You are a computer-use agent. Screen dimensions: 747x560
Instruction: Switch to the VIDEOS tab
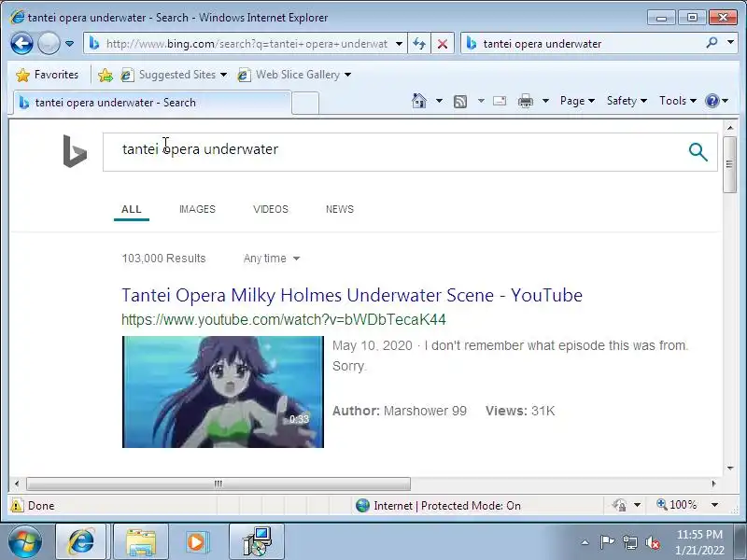click(x=271, y=209)
